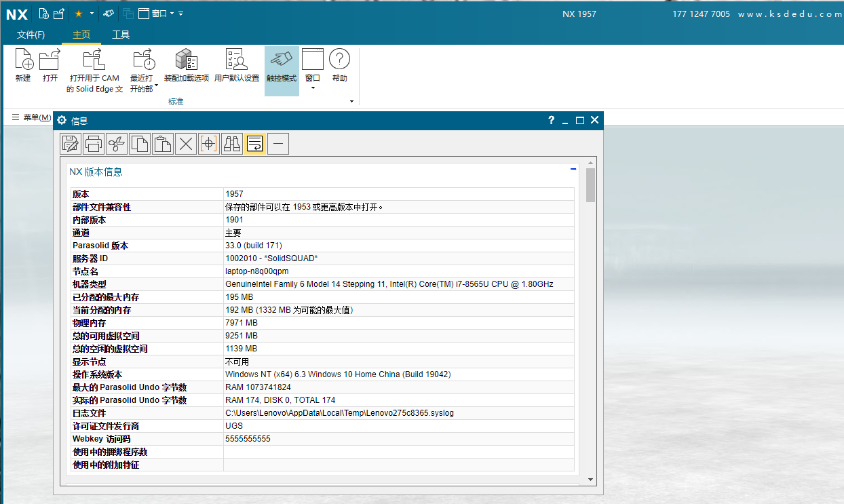Image resolution: width=844 pixels, height=504 pixels.
Task: Click the 新建 button in the ribbon
Action: (x=23, y=66)
